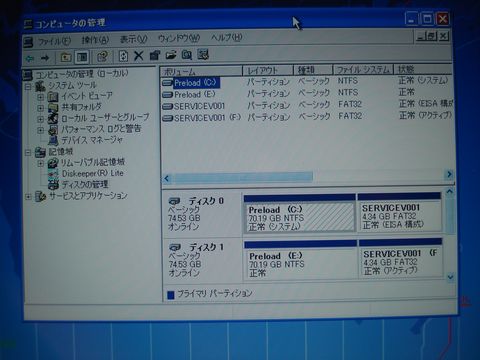Open the Properties toolbar icon

tap(155, 55)
